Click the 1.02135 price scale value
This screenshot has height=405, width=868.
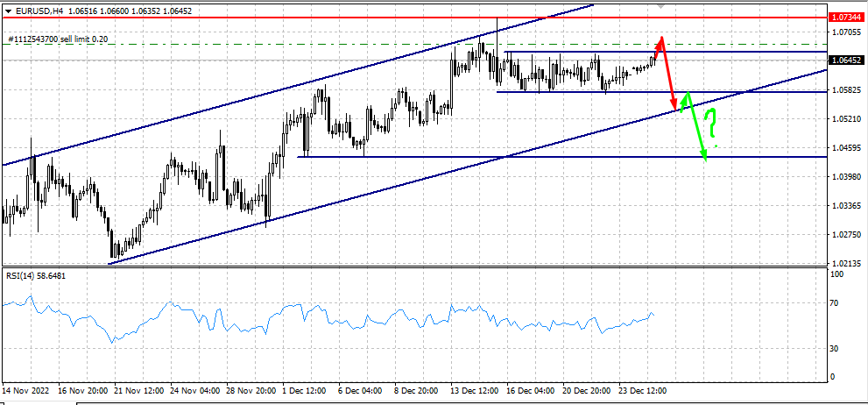click(x=844, y=264)
